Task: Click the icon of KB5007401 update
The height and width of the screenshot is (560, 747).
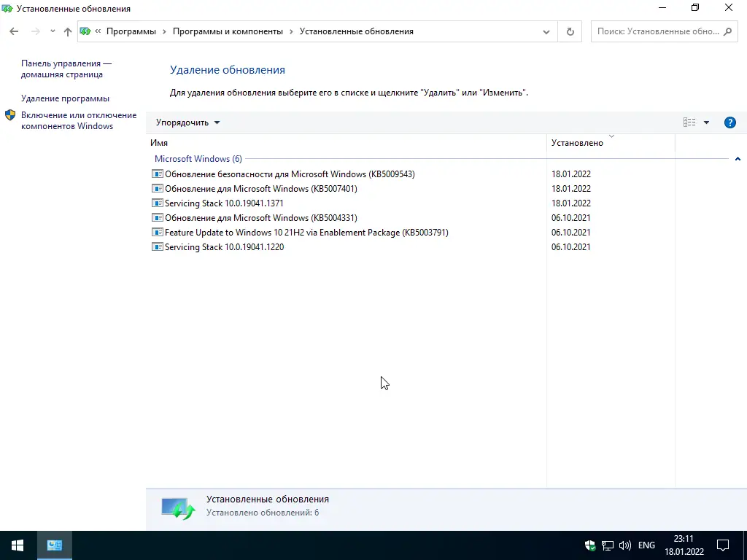Action: 158,189
